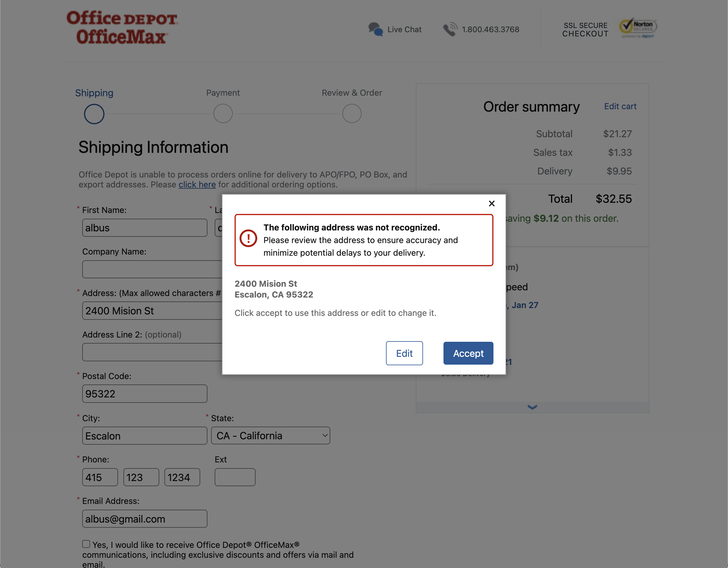The image size is (728, 568).
Task: Expand the order summary details chevron
Action: coord(532,407)
